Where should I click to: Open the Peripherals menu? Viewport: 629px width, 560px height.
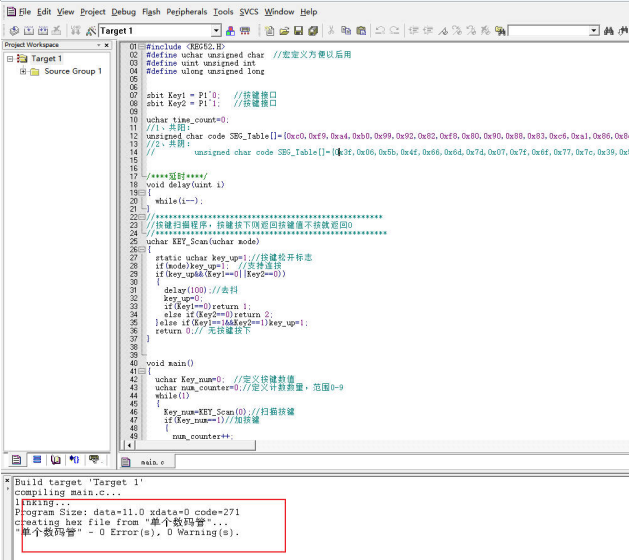click(187, 12)
